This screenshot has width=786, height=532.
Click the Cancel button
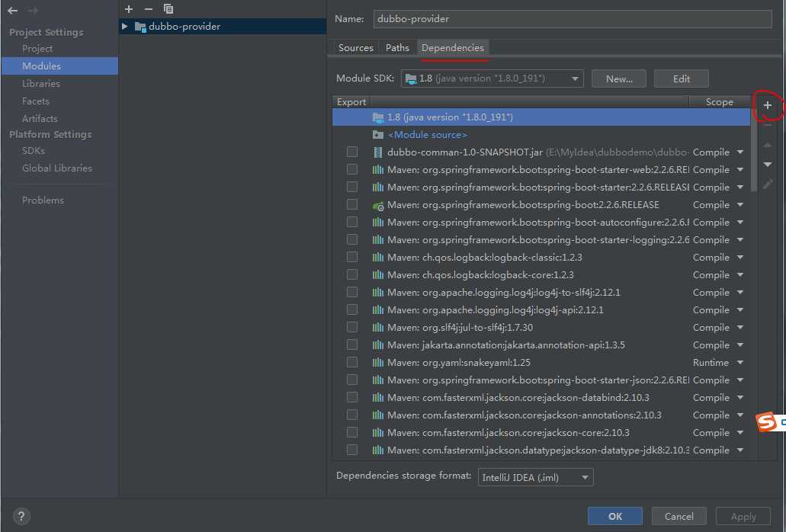coord(679,517)
